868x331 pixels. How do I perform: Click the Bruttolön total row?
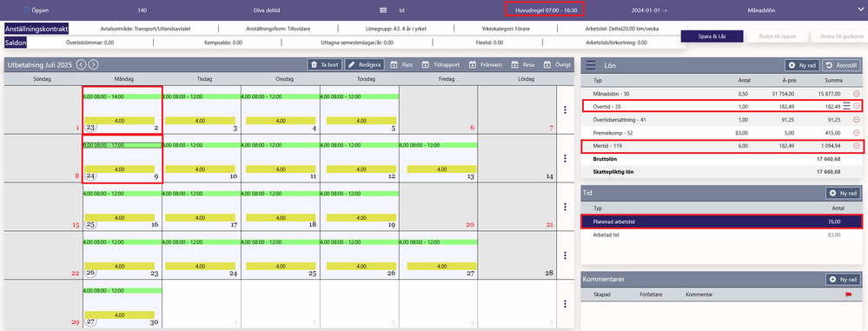(722, 159)
